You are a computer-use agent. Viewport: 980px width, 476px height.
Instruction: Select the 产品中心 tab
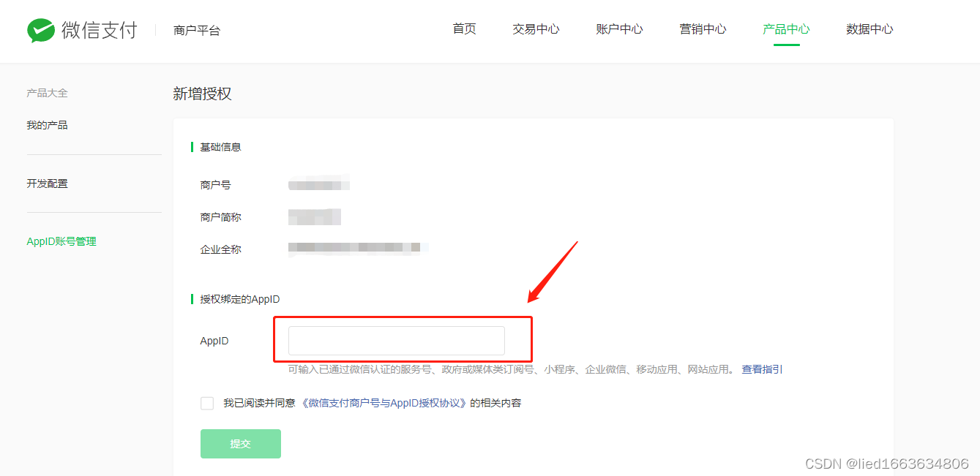tap(786, 29)
